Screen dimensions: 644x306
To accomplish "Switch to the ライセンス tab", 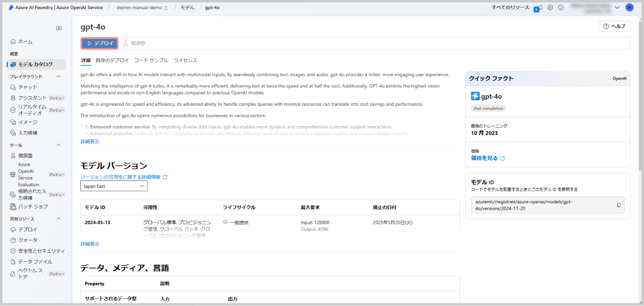I will [x=185, y=60].
